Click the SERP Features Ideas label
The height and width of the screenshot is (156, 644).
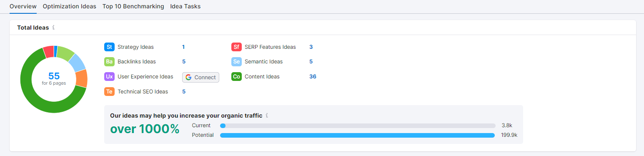pos(270,47)
